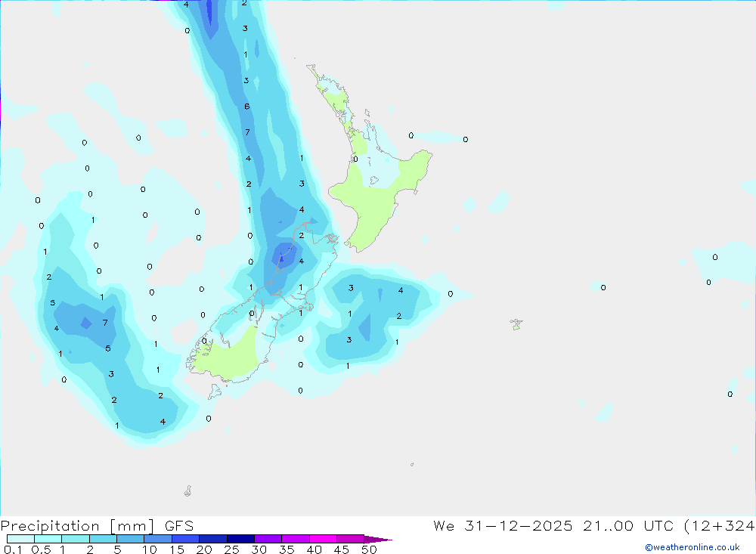Click Stewart Island south of South Island
Viewport: 756px width, 554px height.
tap(215, 391)
